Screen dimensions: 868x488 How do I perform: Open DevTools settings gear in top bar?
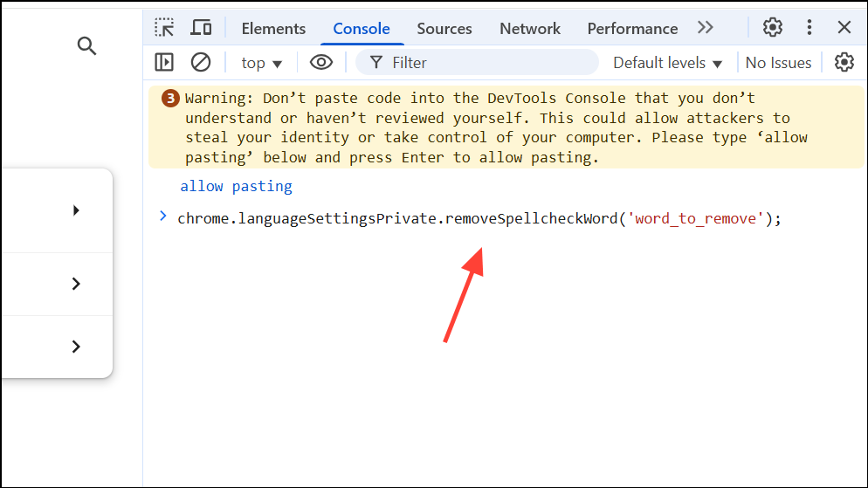[772, 27]
